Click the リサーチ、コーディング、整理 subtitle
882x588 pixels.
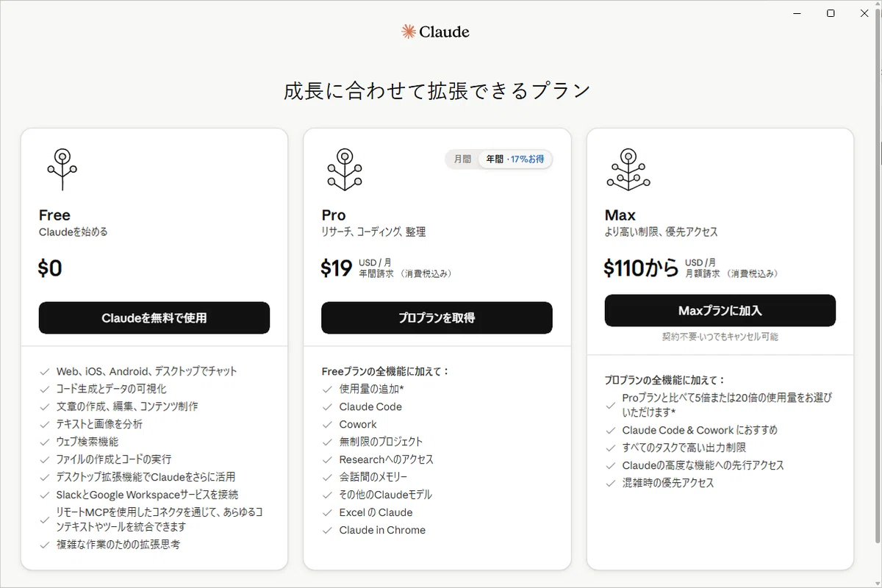[373, 232]
